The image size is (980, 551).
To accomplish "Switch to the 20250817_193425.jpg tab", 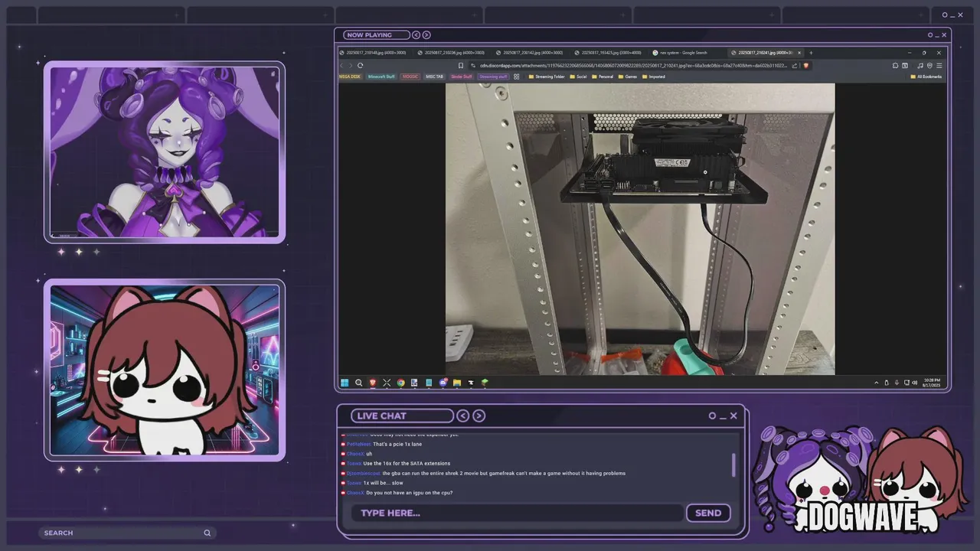I will 611,53.
